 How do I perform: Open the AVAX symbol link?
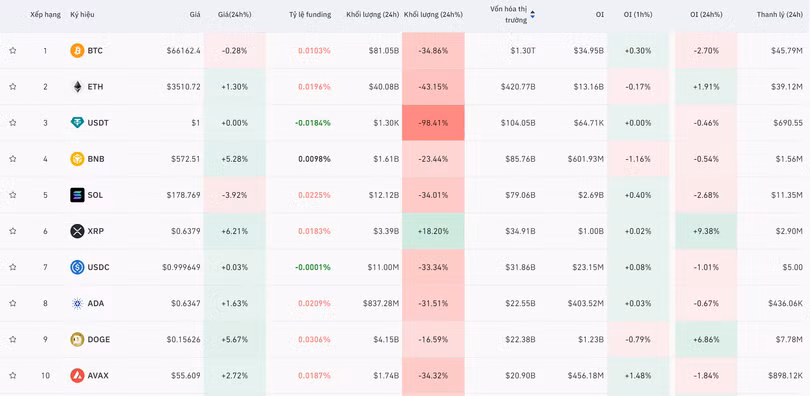(98, 376)
